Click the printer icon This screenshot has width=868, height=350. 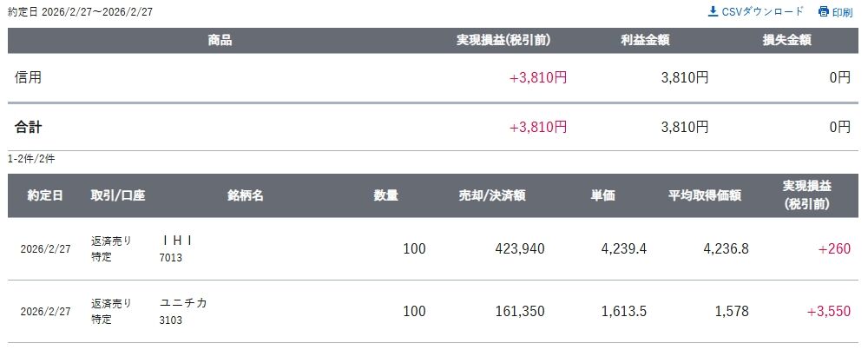824,11
